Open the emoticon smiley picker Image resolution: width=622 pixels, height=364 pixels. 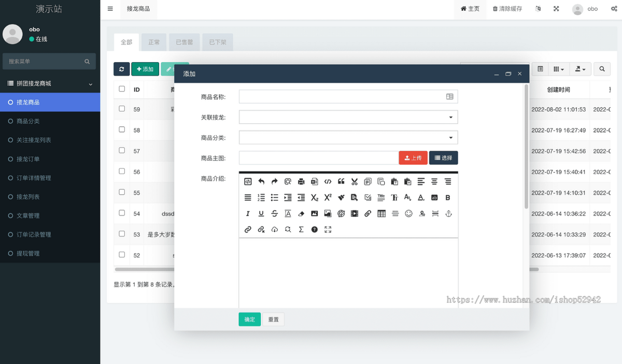click(408, 213)
